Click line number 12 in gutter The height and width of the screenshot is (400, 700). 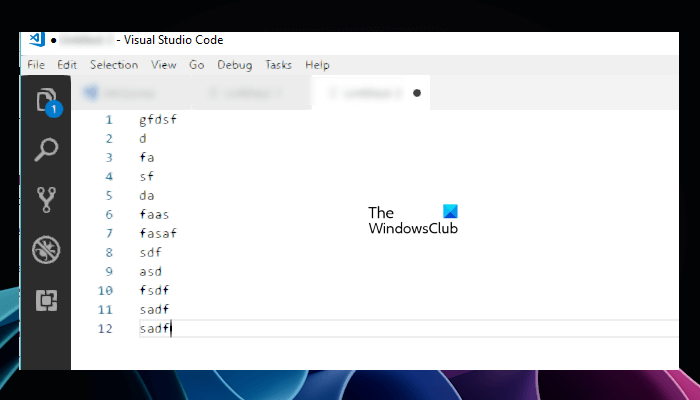pos(105,329)
